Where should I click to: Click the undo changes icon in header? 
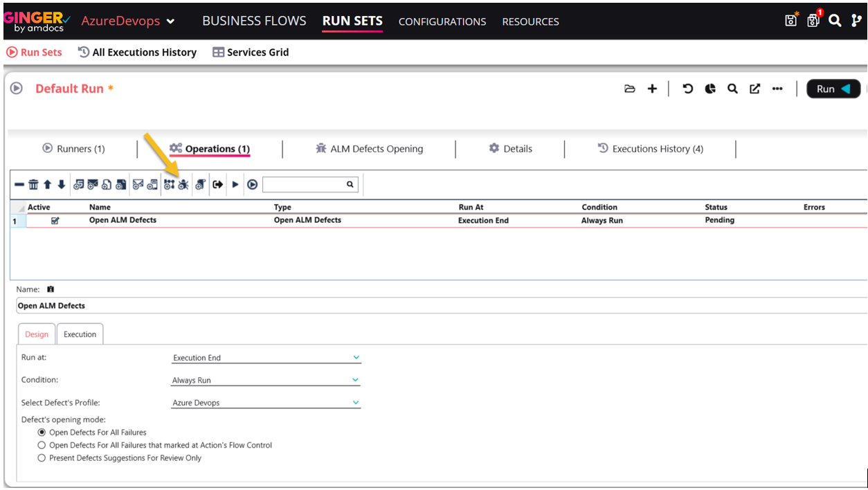[687, 89]
